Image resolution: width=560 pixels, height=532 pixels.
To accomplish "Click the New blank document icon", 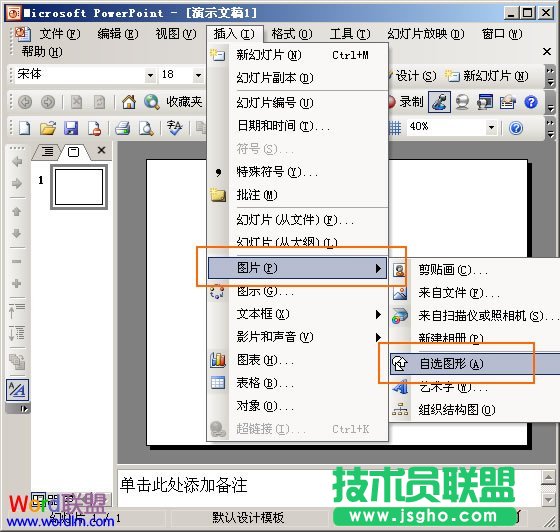I will (x=24, y=128).
